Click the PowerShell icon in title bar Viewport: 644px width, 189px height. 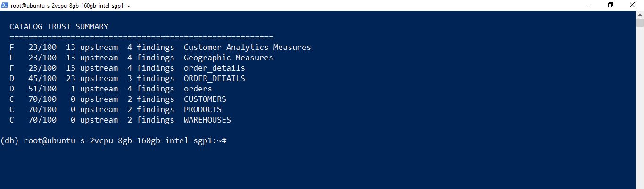point(5,5)
